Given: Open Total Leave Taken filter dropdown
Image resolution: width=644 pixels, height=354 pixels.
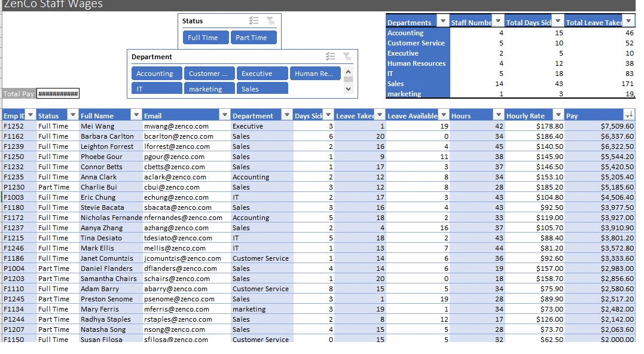Looking at the screenshot, I should pos(628,20).
